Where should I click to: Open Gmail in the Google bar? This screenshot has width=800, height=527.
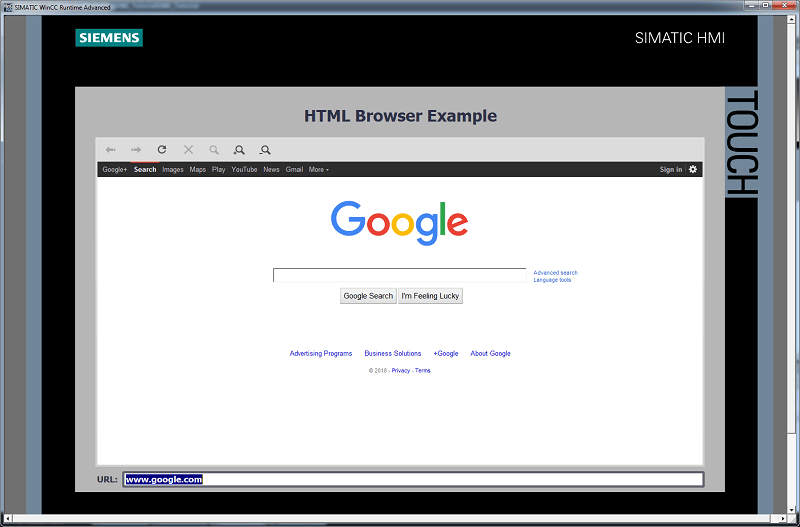294,169
